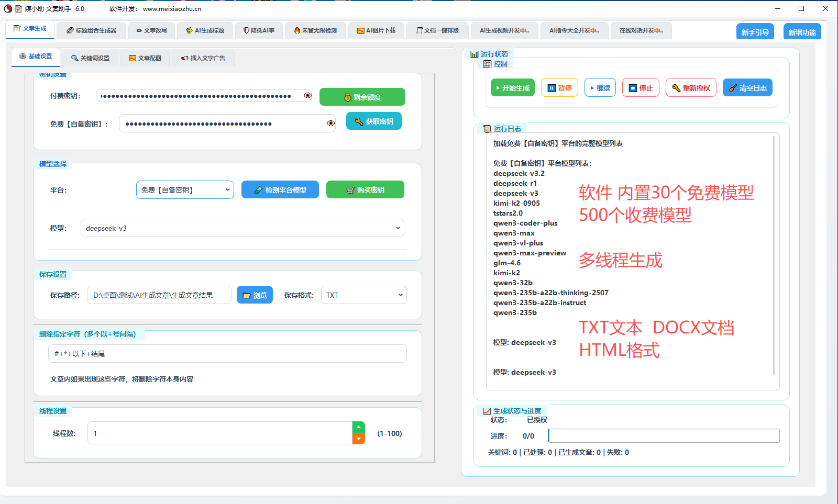Click the 开始生成 start button
Viewport: 838px width, 504px height.
tap(512, 88)
